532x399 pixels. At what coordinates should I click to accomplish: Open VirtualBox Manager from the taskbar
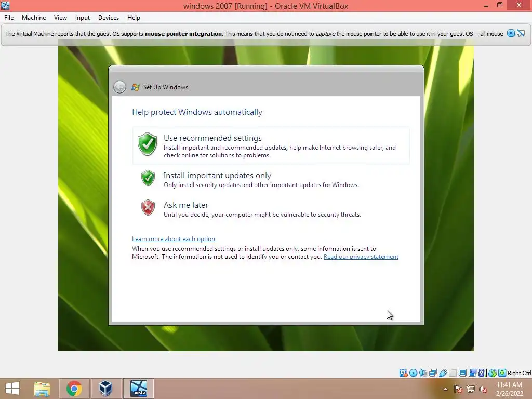click(x=105, y=389)
